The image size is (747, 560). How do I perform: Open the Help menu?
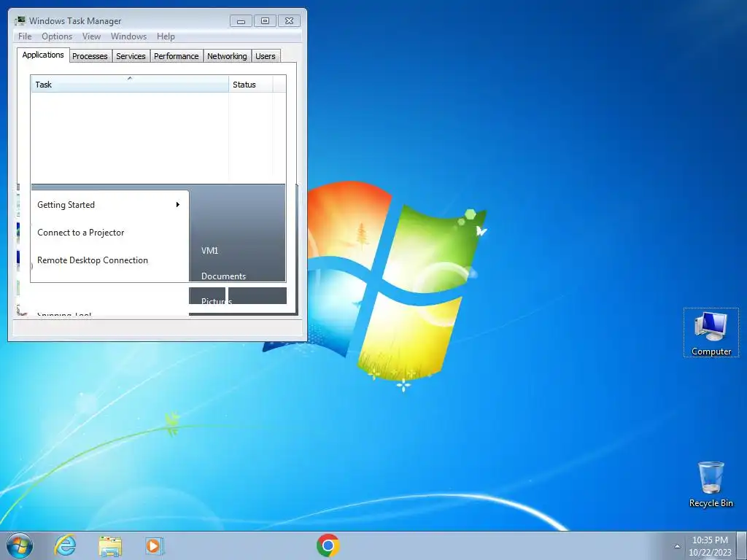(x=166, y=36)
